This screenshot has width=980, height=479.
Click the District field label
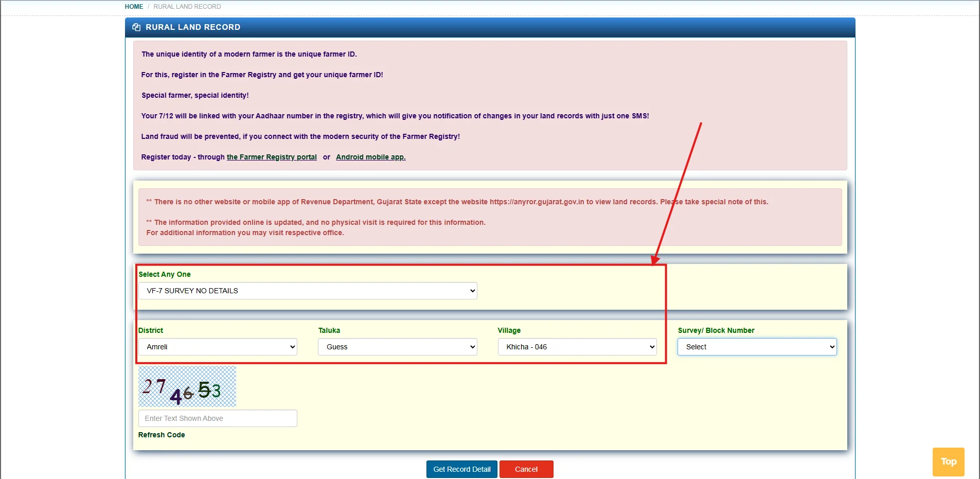151,330
